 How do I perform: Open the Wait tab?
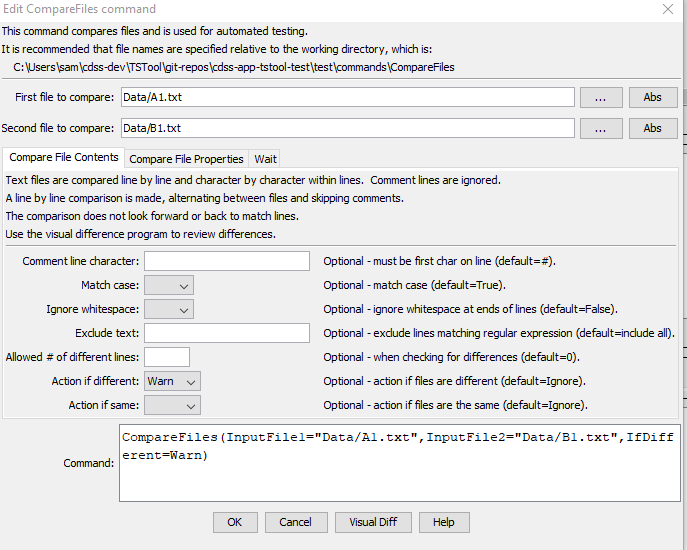265,159
